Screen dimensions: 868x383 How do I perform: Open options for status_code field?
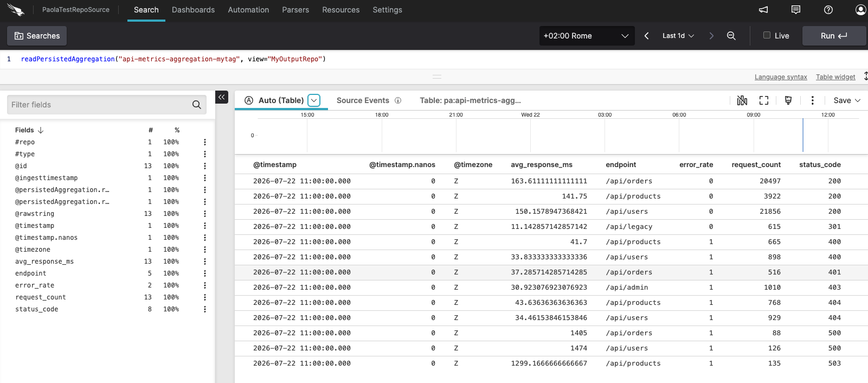[x=205, y=309]
